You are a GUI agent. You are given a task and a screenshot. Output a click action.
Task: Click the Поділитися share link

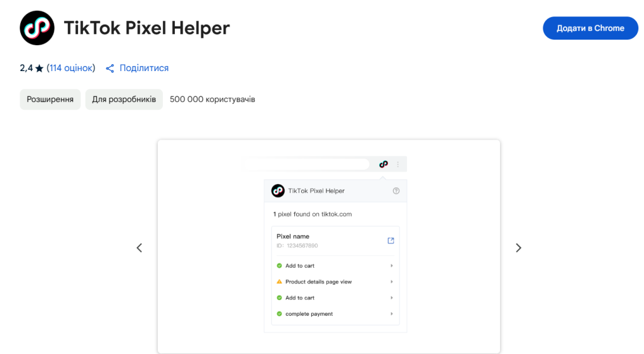click(x=144, y=68)
